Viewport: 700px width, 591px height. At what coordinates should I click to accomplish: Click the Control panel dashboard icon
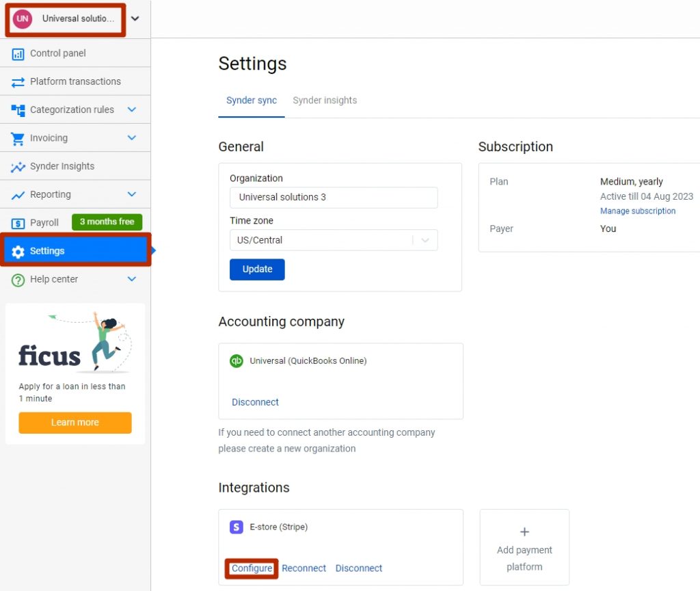pyautogui.click(x=18, y=54)
